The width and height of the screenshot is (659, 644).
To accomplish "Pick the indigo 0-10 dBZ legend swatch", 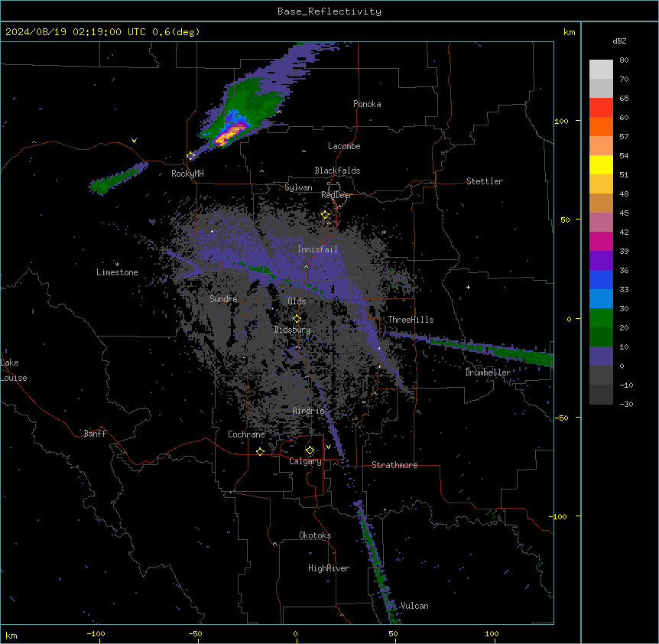I will 601,356.
